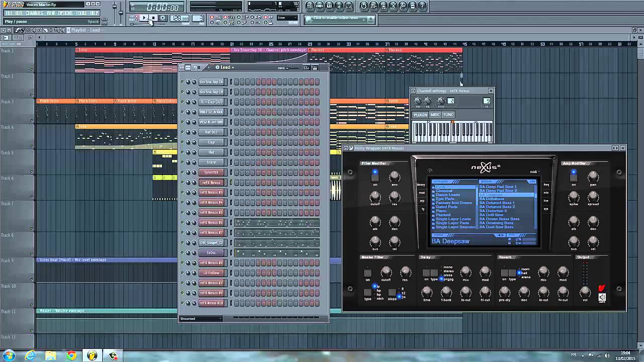Open the Line snap dropdown
Image resolution: width=644 pixels, height=362 pixels.
pyautogui.click(x=287, y=18)
